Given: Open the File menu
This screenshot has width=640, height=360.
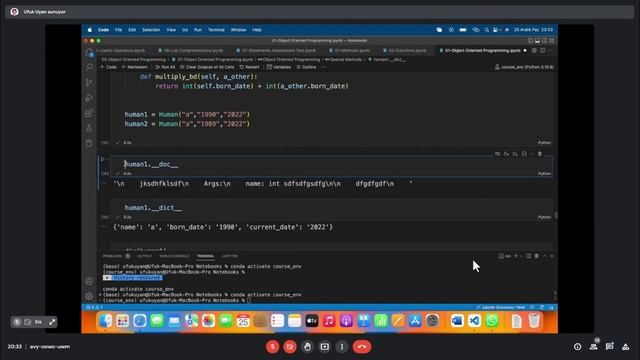Looking at the screenshot, I should click(x=118, y=30).
